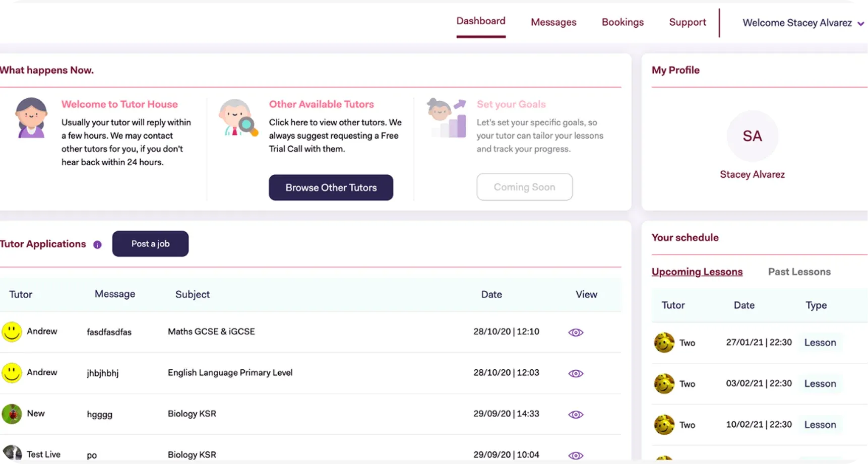Open the Messages tab
Screen dimensions: 868x464
553,22
